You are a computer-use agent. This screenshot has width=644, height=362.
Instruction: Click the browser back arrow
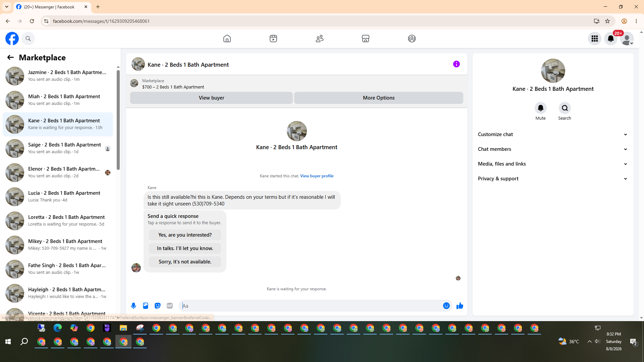8,21
